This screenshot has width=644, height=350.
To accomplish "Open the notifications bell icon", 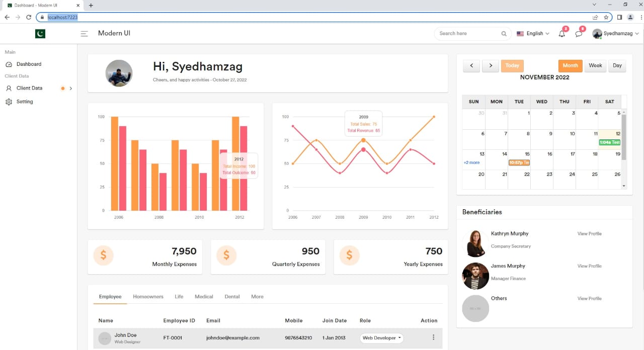I will click(x=562, y=34).
